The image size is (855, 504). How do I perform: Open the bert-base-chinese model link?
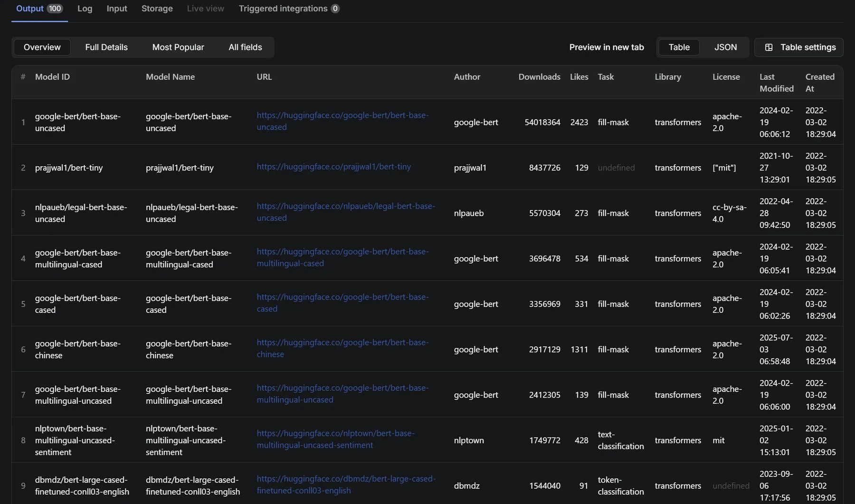tap(342, 342)
